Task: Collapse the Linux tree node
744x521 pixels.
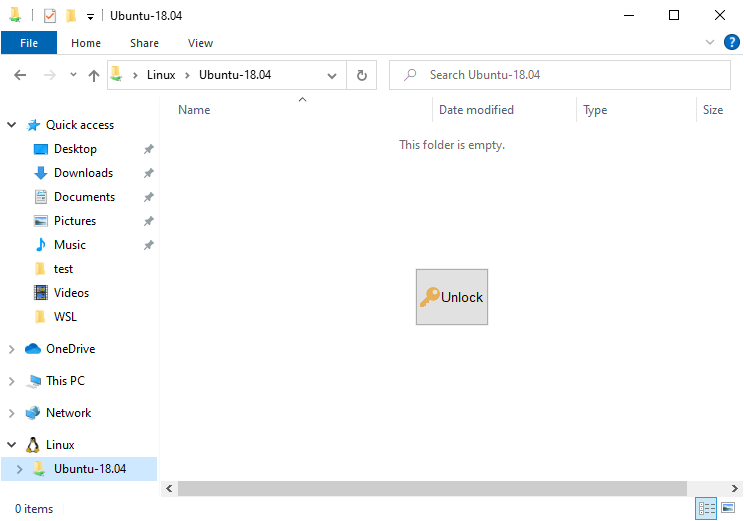Action: (12, 445)
